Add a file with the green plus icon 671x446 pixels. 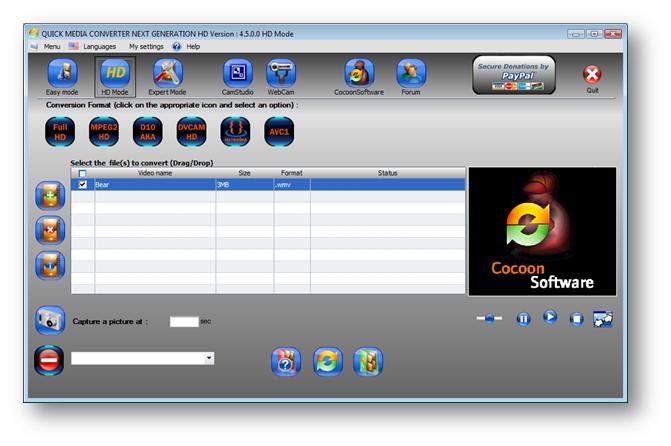tap(50, 196)
